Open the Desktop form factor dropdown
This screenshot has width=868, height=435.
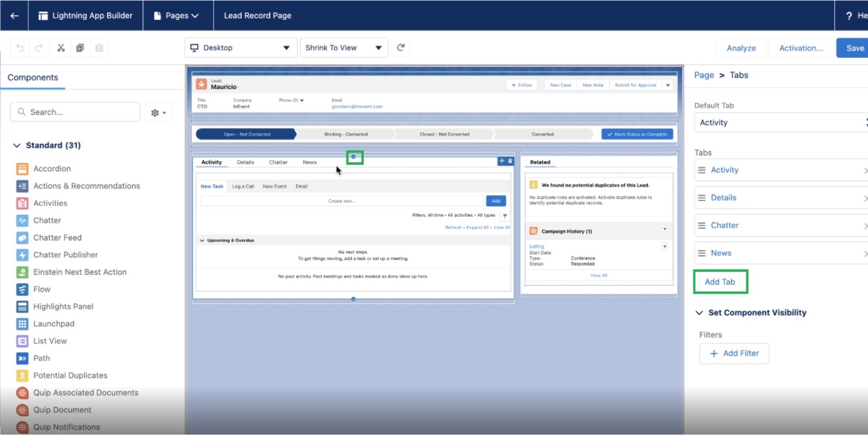pyautogui.click(x=241, y=48)
